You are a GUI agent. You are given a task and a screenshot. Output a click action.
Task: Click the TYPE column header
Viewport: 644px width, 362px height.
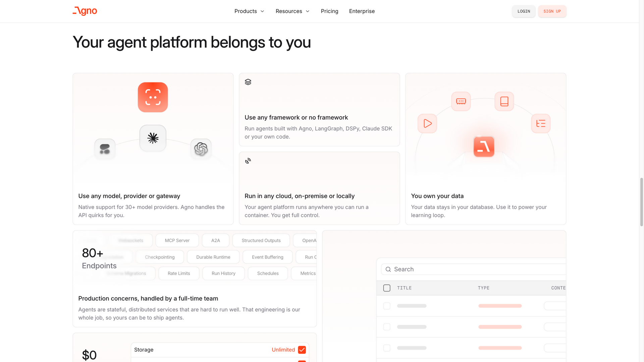483,288
